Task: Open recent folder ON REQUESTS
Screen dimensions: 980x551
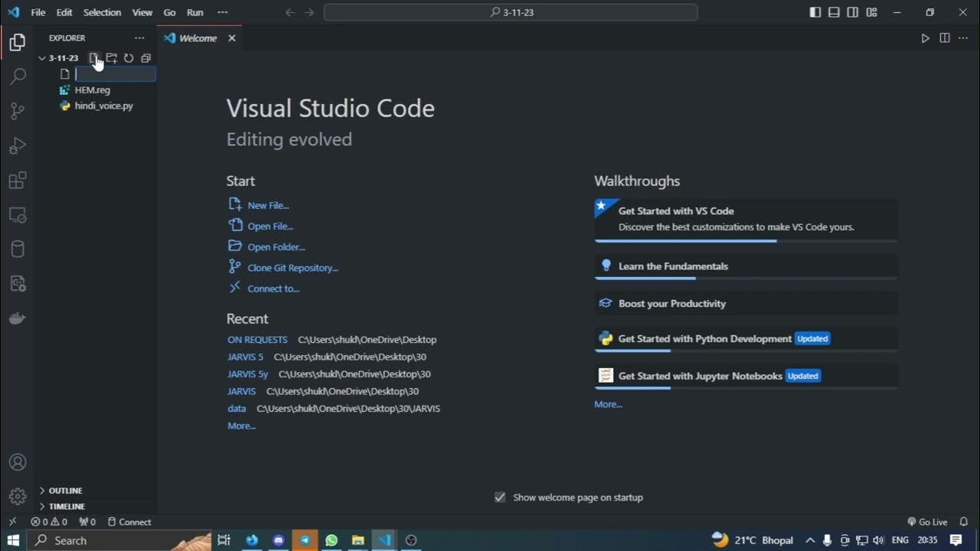Action: coord(257,340)
